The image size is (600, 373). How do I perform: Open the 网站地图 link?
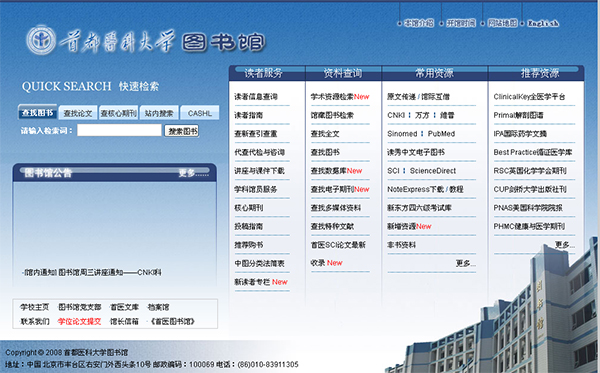click(502, 23)
